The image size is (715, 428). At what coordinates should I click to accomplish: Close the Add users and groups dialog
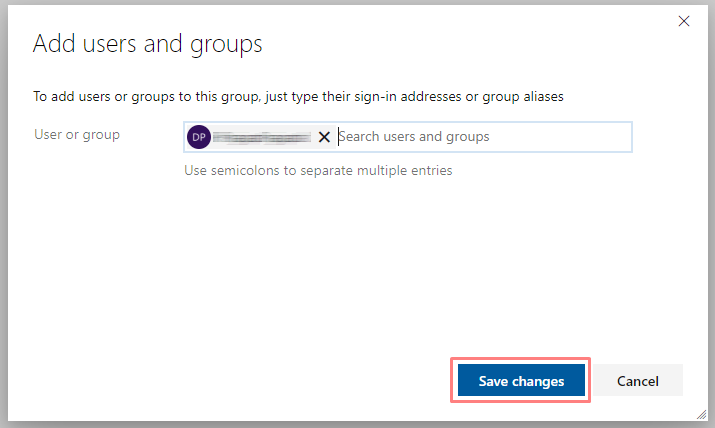684,21
